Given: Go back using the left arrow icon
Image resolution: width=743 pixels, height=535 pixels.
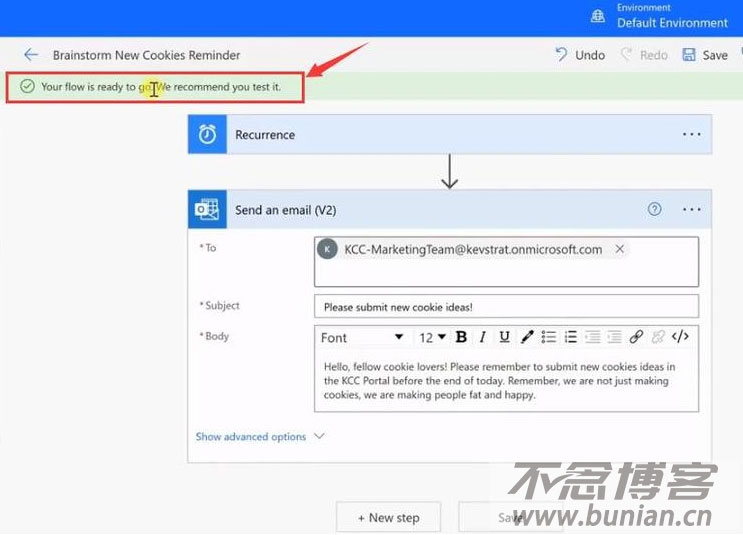Looking at the screenshot, I should 31,55.
